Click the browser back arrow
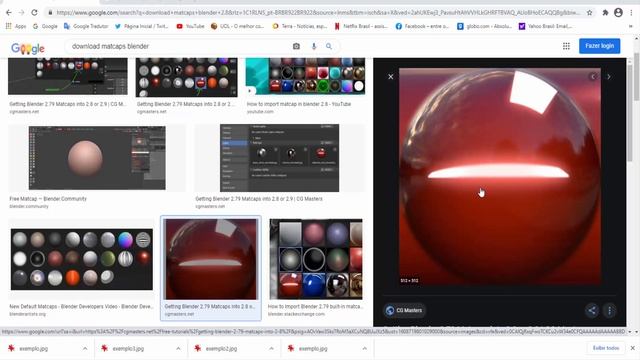640x360 pixels. (x=9, y=13)
